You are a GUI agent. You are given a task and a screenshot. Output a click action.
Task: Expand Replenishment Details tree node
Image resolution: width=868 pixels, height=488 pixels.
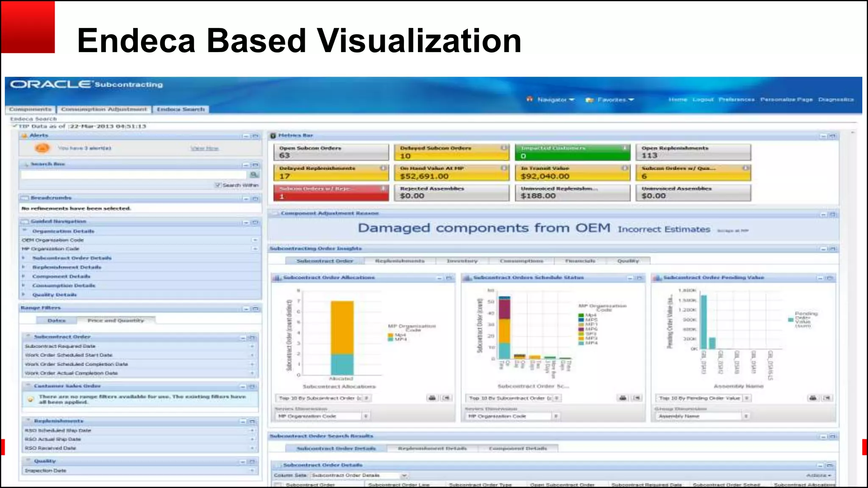click(24, 267)
